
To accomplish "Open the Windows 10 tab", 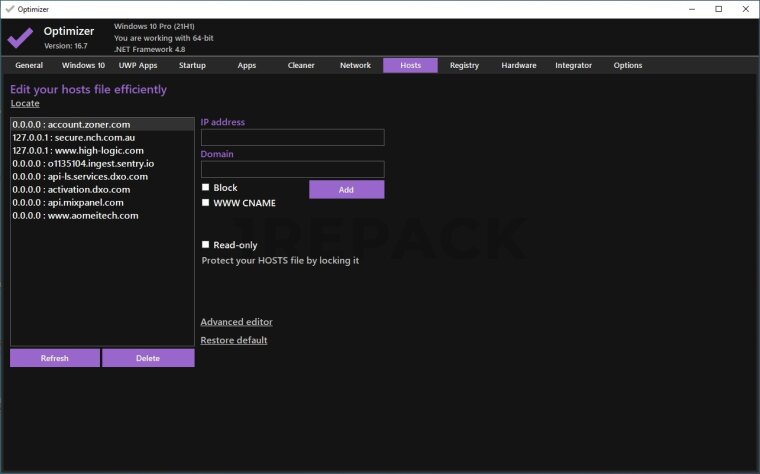I will pos(83,66).
